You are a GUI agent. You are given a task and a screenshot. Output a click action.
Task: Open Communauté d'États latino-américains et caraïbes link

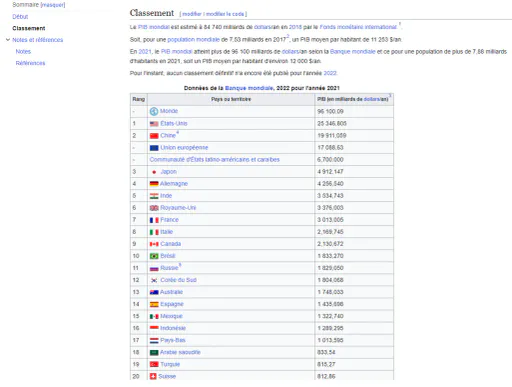tap(214, 160)
